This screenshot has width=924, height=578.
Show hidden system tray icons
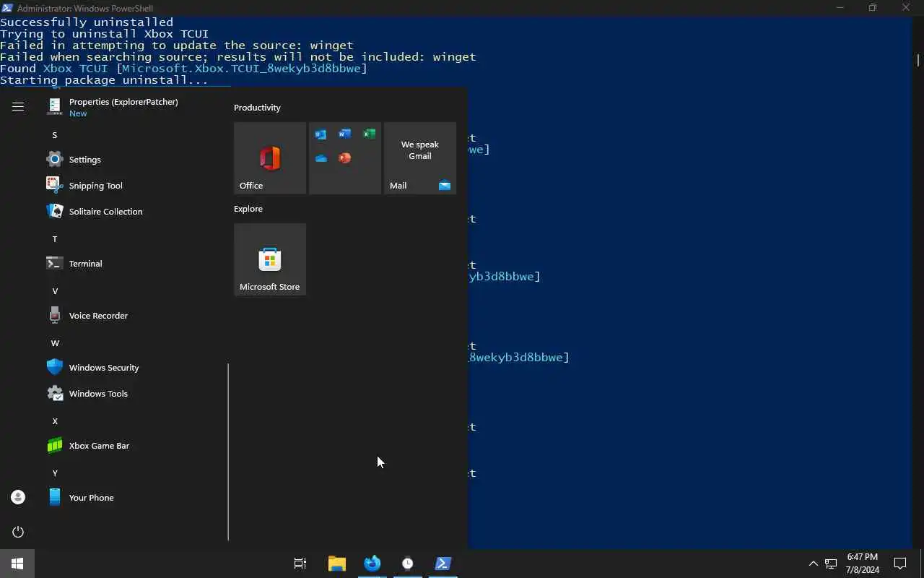click(x=813, y=564)
